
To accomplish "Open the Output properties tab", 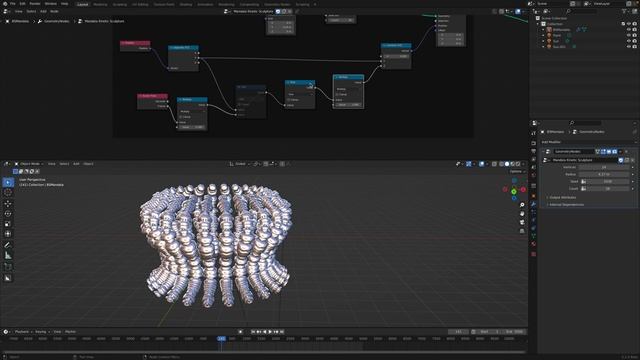I will pos(533,151).
